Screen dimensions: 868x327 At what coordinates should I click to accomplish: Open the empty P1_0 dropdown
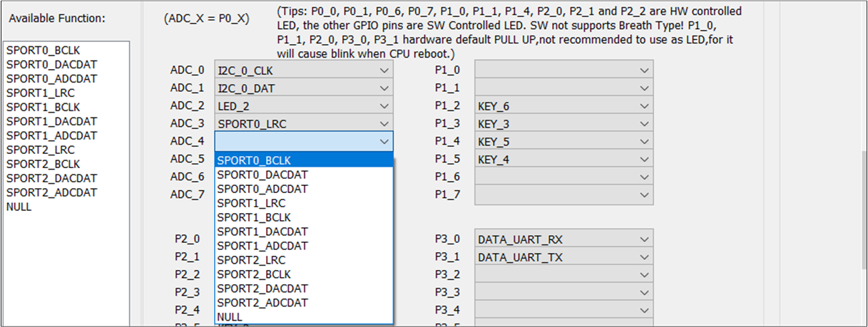coord(563,71)
